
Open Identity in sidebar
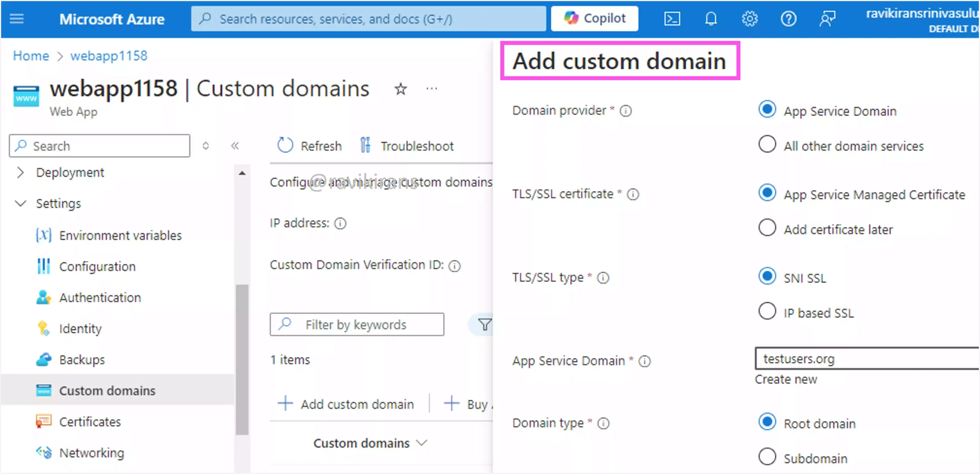pos(69,329)
